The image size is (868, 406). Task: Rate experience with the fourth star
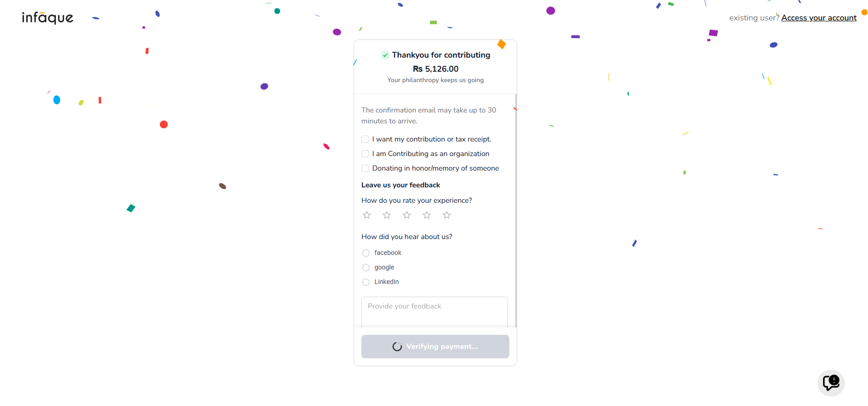click(427, 215)
